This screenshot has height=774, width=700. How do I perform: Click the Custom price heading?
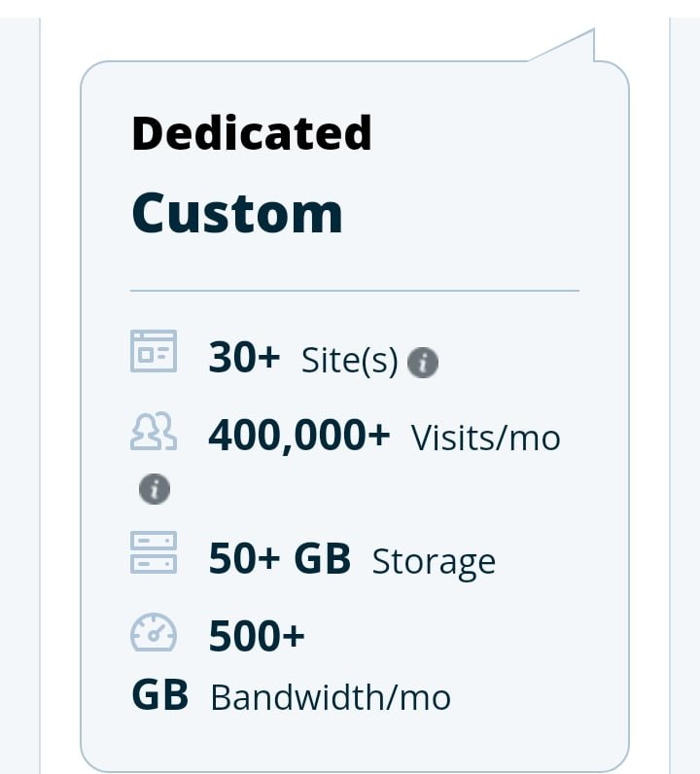point(237,213)
